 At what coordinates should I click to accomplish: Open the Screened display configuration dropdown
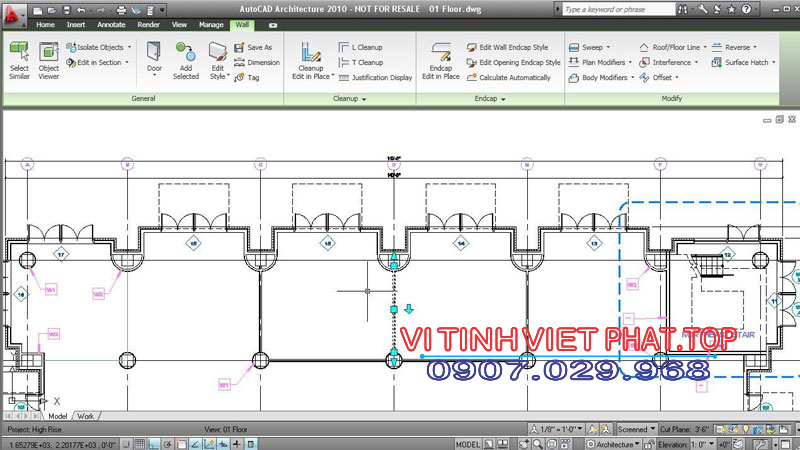(634, 429)
